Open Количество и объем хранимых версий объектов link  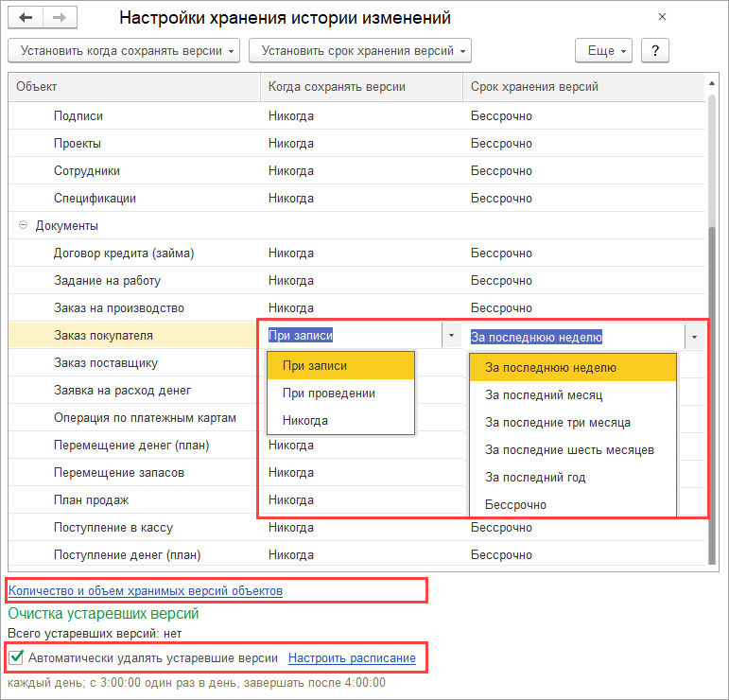[146, 590]
